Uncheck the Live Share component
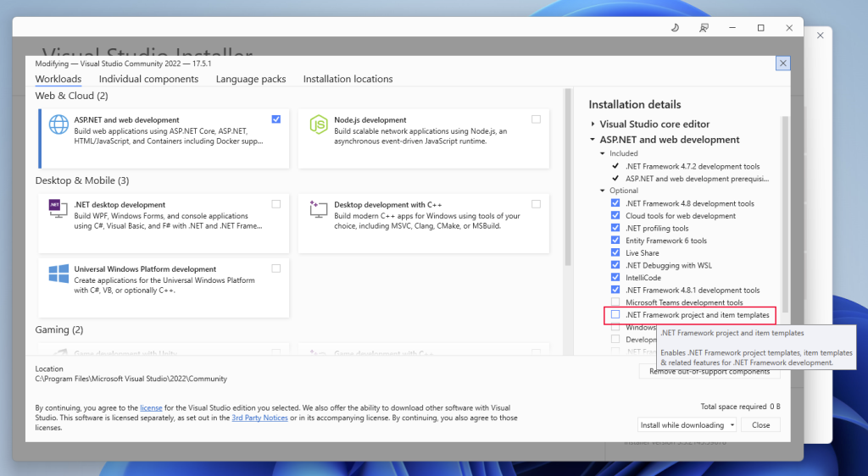 [615, 252]
